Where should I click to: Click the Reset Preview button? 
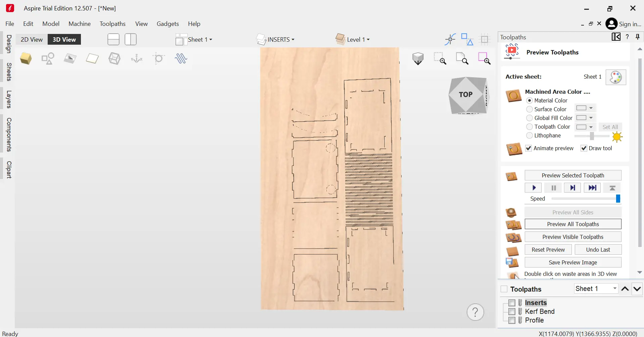(x=548, y=250)
